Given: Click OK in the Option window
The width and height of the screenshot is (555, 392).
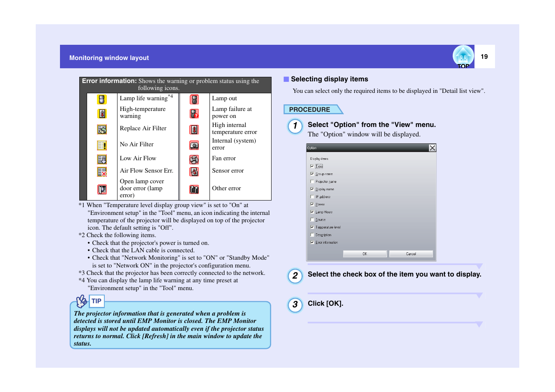Looking at the screenshot, I should [x=365, y=254].
